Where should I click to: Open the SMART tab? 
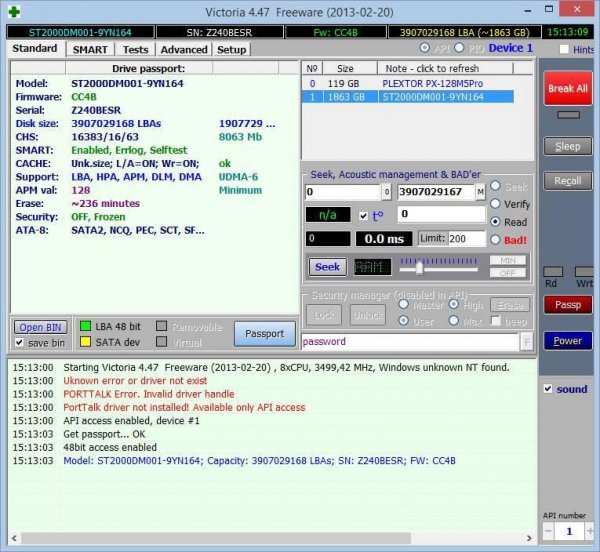point(90,50)
